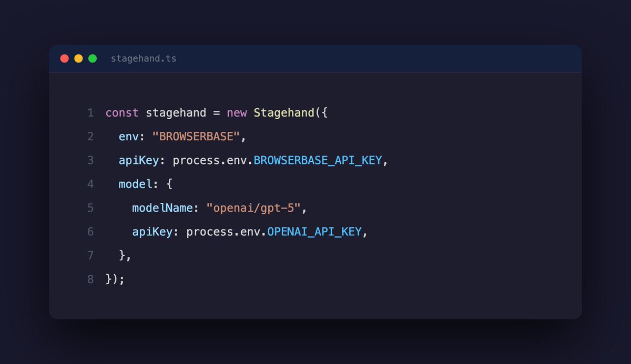Image resolution: width=631 pixels, height=364 pixels.
Task: Click line number 1 in gutter
Action: [90, 113]
